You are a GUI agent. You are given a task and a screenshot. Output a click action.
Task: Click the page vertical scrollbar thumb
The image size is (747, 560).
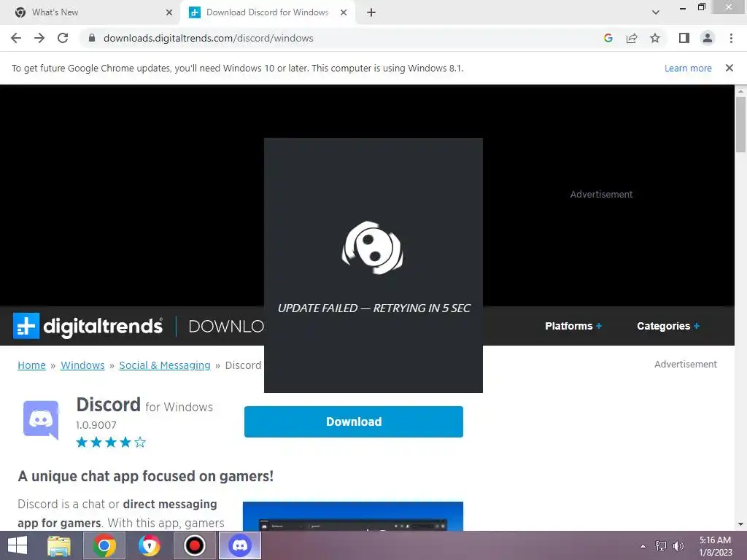740,124
